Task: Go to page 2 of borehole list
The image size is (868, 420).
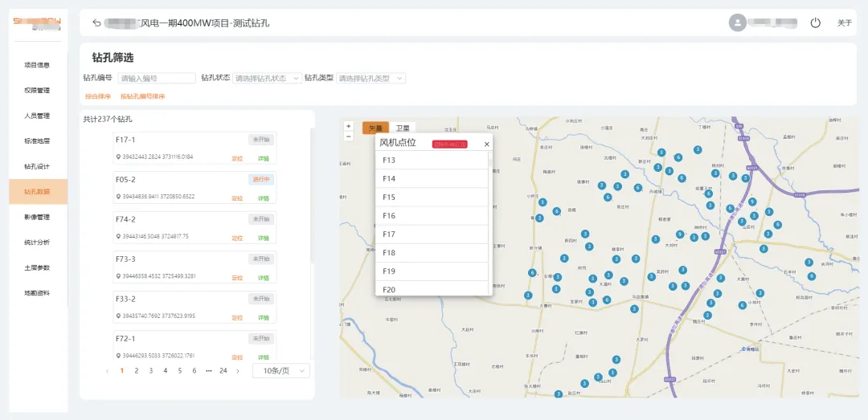Action: click(x=136, y=371)
